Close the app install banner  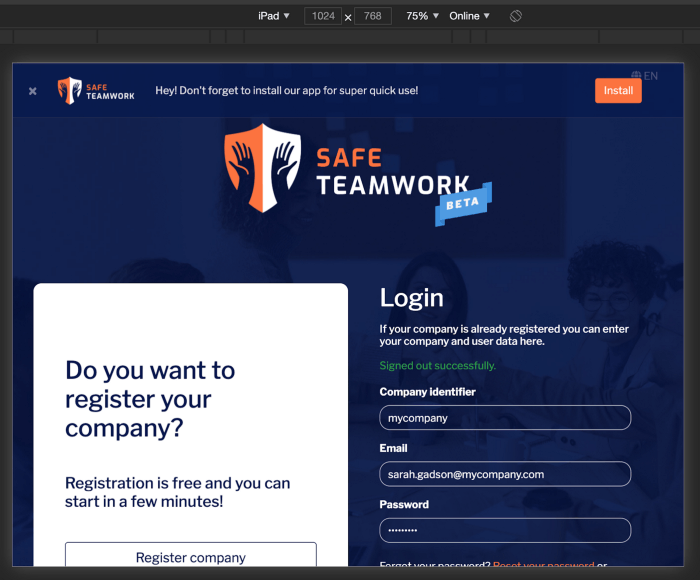click(x=33, y=91)
